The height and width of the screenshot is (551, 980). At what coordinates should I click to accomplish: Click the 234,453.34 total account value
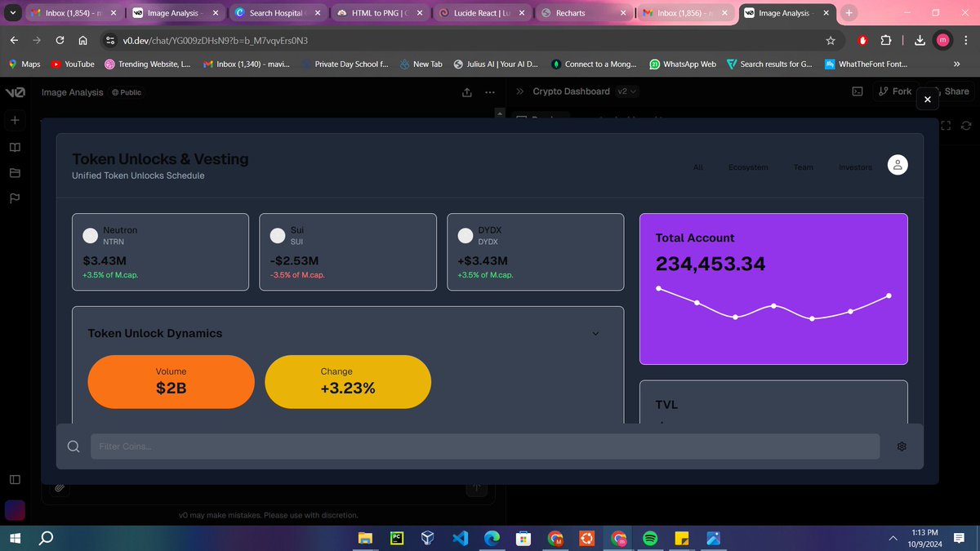tap(710, 264)
